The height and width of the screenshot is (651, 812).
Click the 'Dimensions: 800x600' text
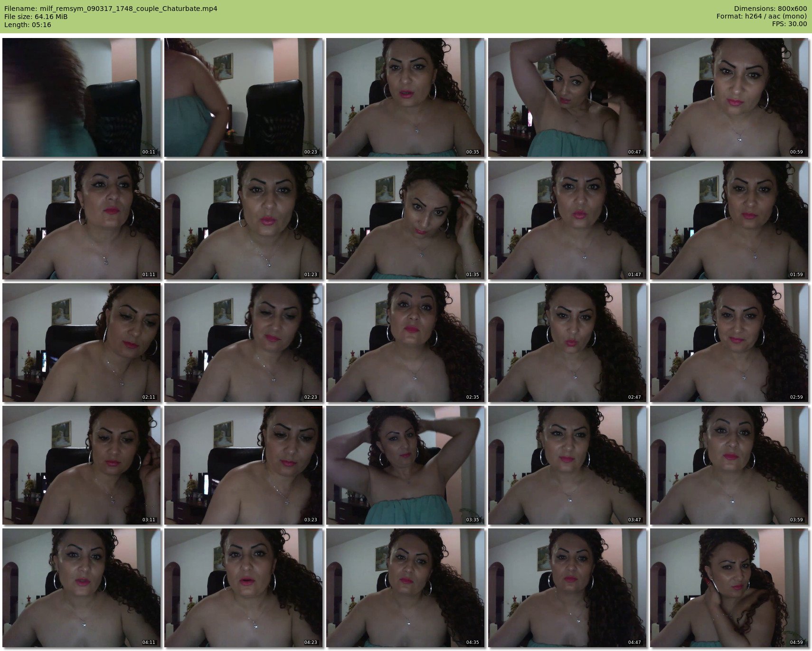pyautogui.click(x=770, y=9)
